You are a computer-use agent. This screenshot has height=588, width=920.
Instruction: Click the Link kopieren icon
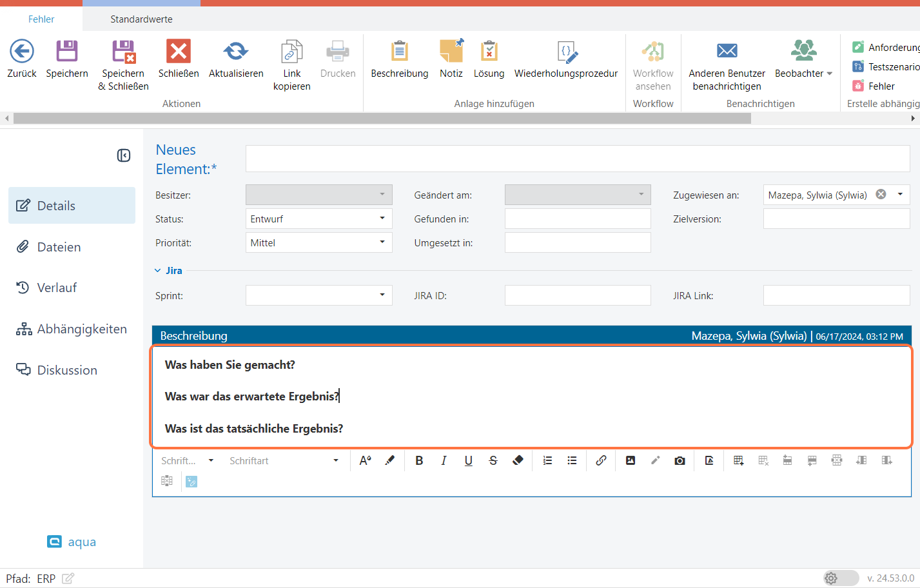tap(291, 52)
